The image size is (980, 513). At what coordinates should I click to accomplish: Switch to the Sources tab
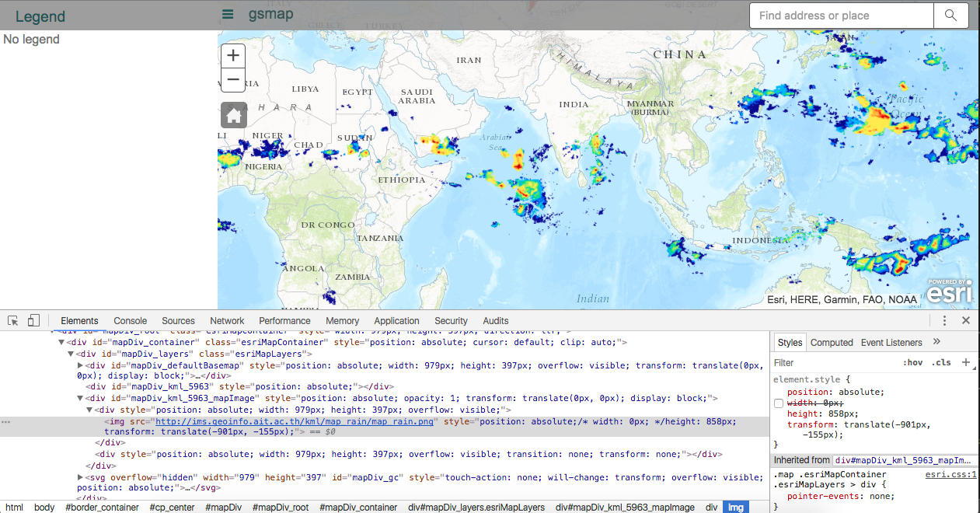tap(178, 320)
